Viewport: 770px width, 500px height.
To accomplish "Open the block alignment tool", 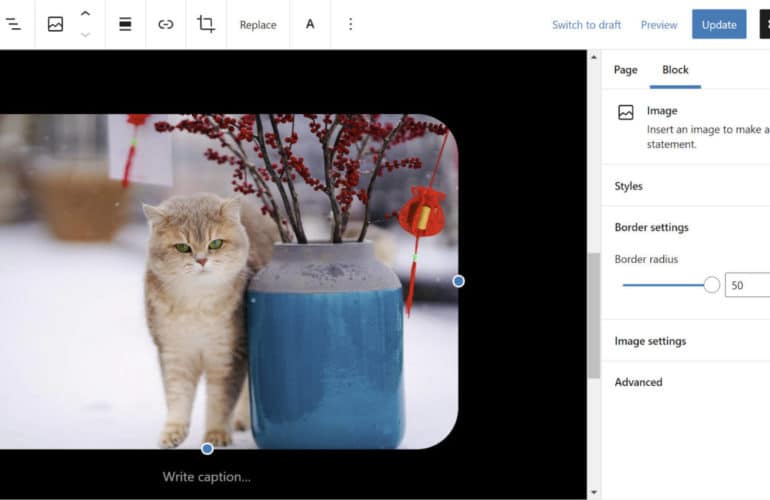I will 125,24.
